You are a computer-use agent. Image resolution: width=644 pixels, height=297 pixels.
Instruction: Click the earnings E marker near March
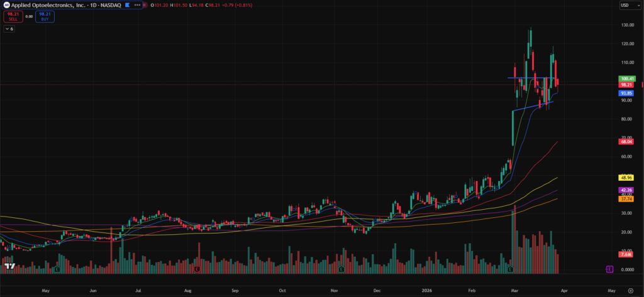[510, 269]
